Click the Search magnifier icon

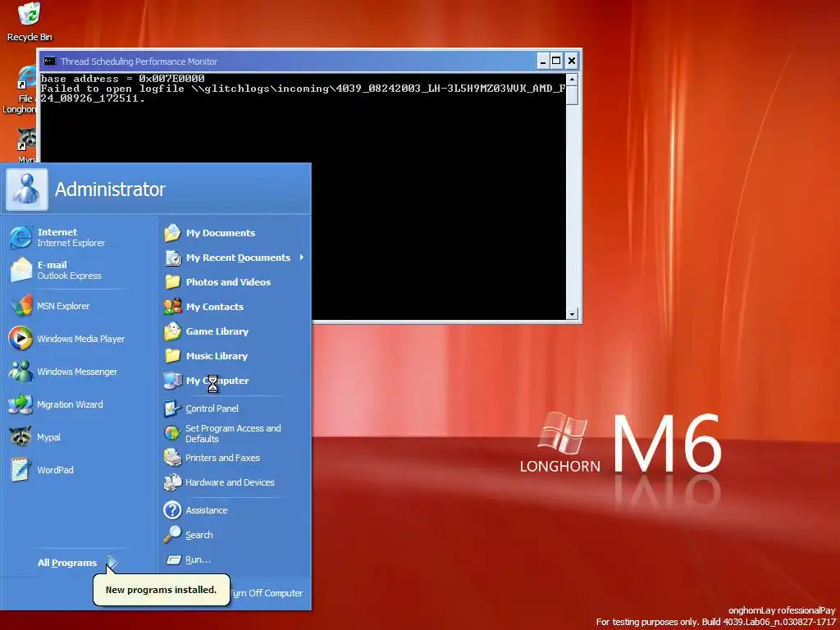(x=172, y=534)
